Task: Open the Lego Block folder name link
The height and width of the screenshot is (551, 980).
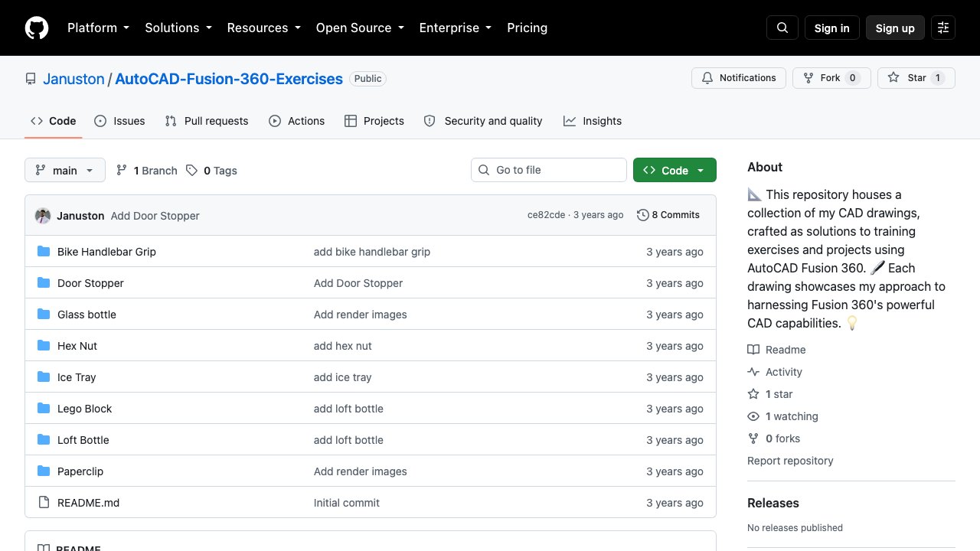Action: coord(85,409)
